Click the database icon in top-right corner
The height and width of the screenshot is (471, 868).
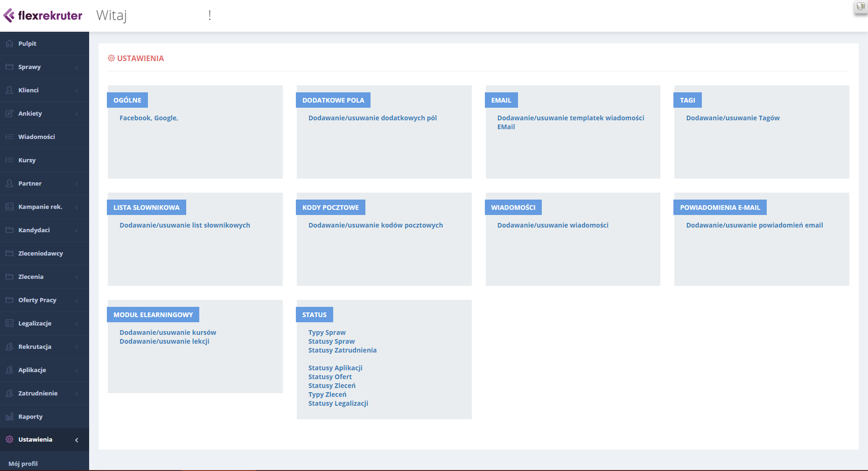861,7
